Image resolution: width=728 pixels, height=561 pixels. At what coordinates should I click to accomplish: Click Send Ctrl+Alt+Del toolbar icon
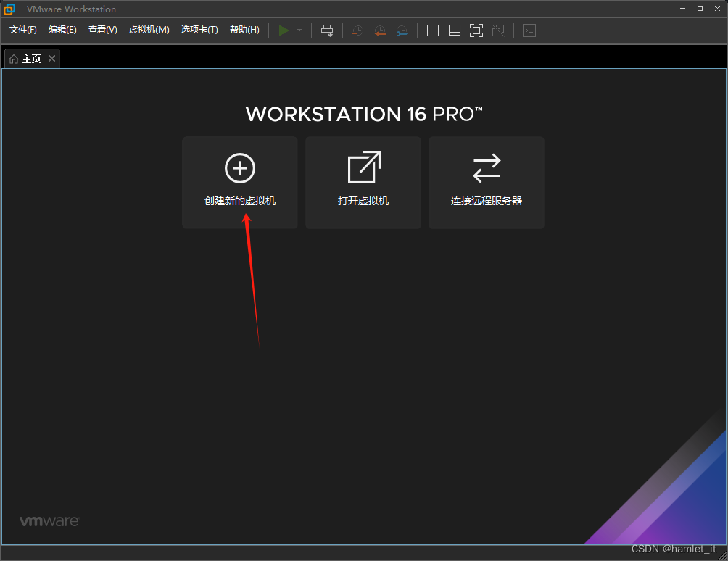pyautogui.click(x=327, y=30)
